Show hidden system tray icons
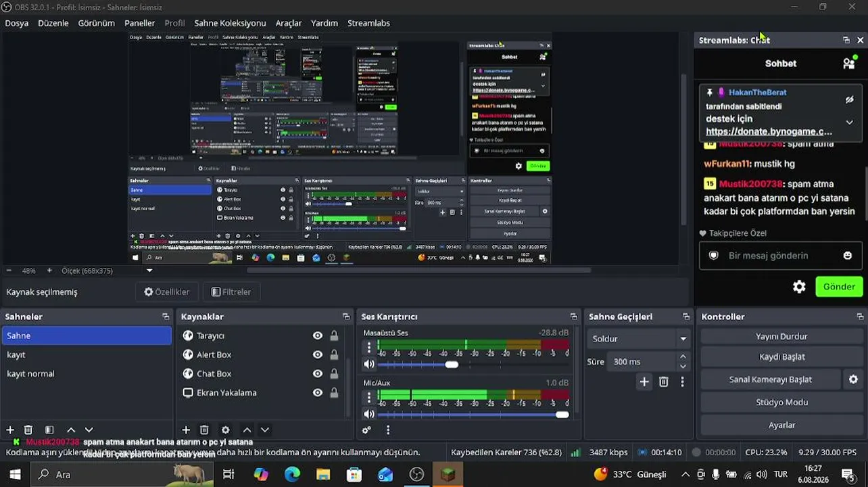868x487 pixels. point(685,475)
